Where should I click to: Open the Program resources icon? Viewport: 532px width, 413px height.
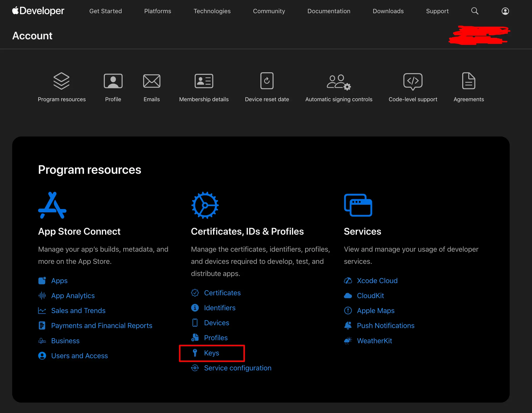pyautogui.click(x=62, y=81)
